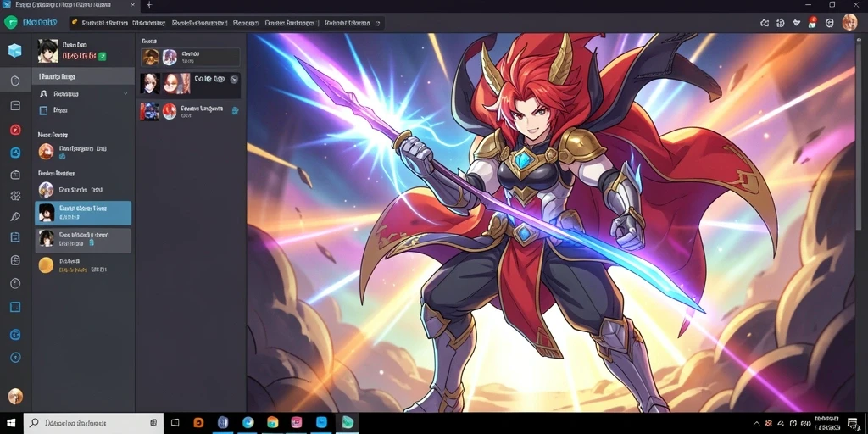
Task: Click the gray clock icon in left sidebar
Action: pos(15,283)
